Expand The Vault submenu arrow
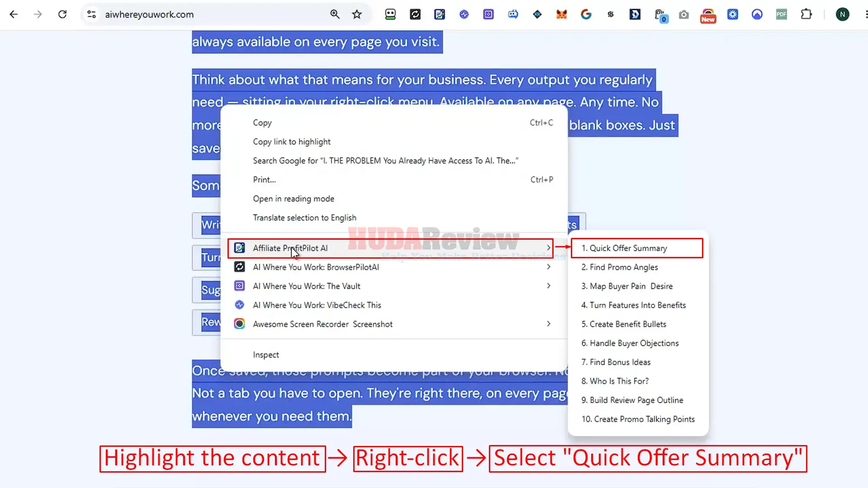This screenshot has width=868, height=488. pyautogui.click(x=548, y=286)
